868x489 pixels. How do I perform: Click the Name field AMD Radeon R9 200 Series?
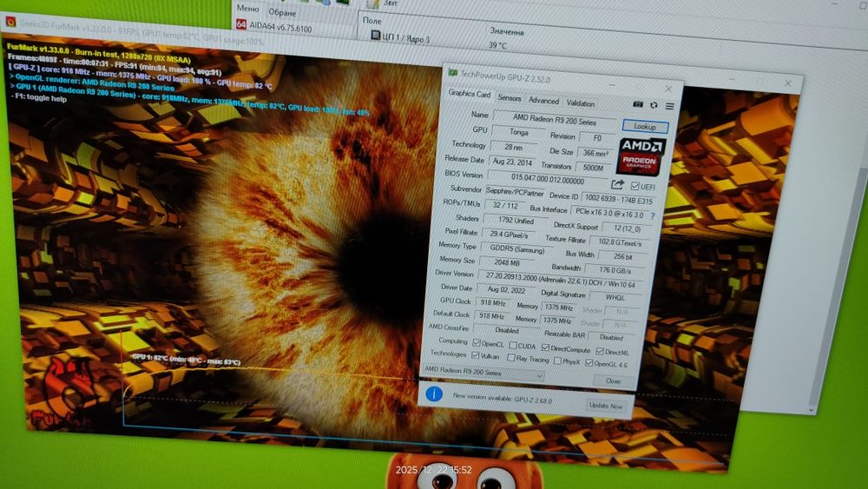[555, 118]
